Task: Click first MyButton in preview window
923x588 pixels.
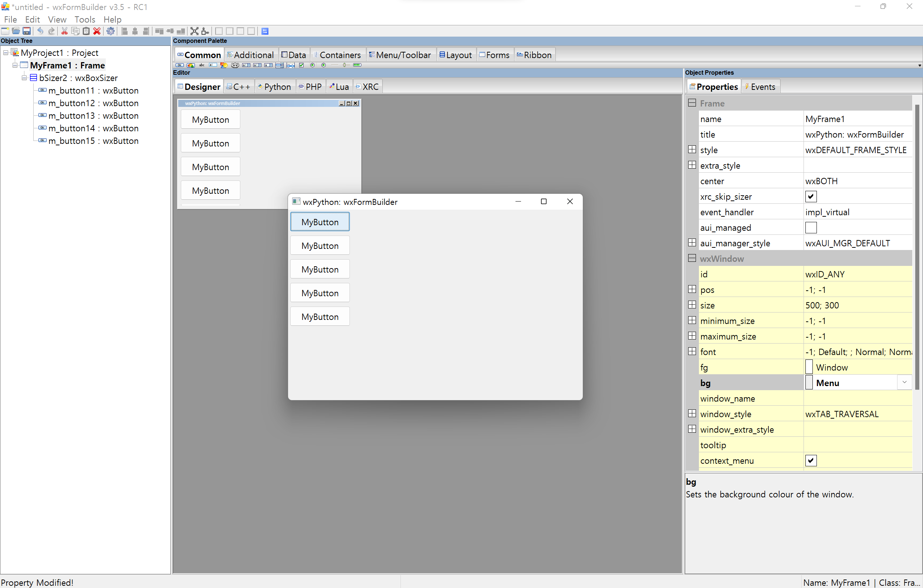Action: click(x=319, y=222)
